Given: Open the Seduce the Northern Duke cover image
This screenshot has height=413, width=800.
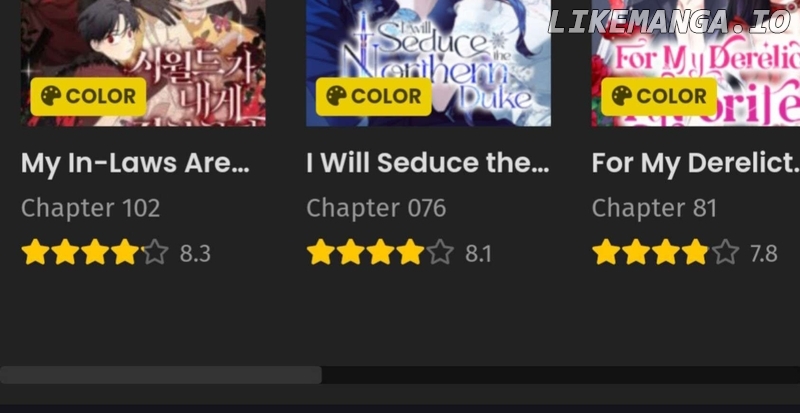Looking at the screenshot, I should click(428, 63).
